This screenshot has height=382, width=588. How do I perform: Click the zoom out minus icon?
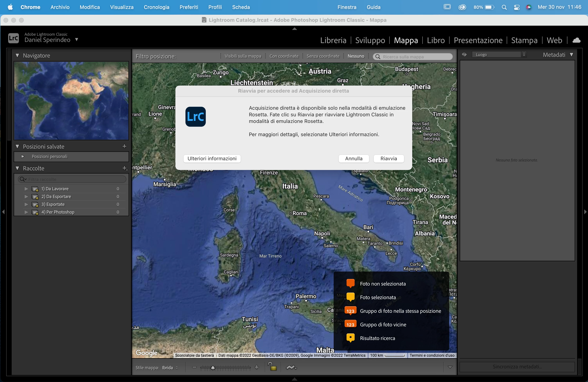tap(194, 367)
